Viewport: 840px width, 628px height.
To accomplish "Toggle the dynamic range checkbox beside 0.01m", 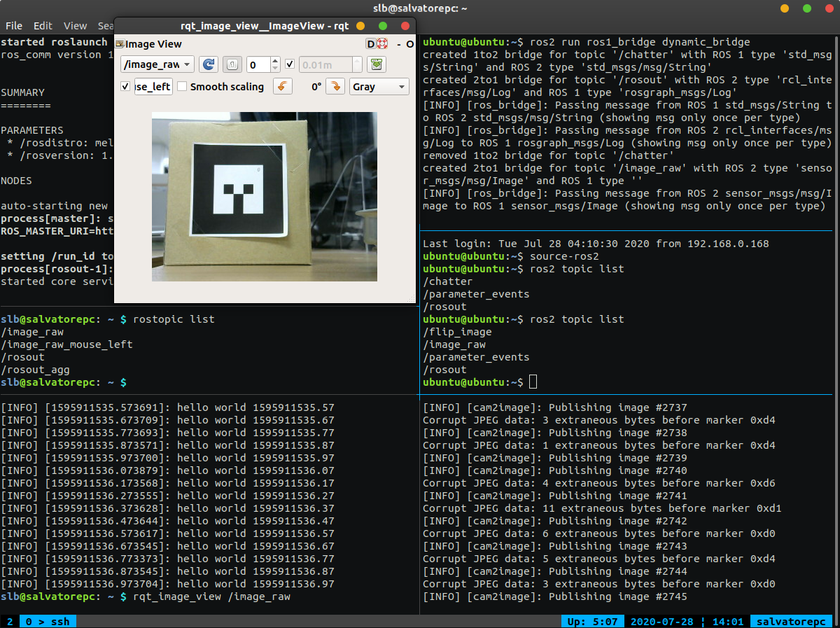I will (x=290, y=64).
